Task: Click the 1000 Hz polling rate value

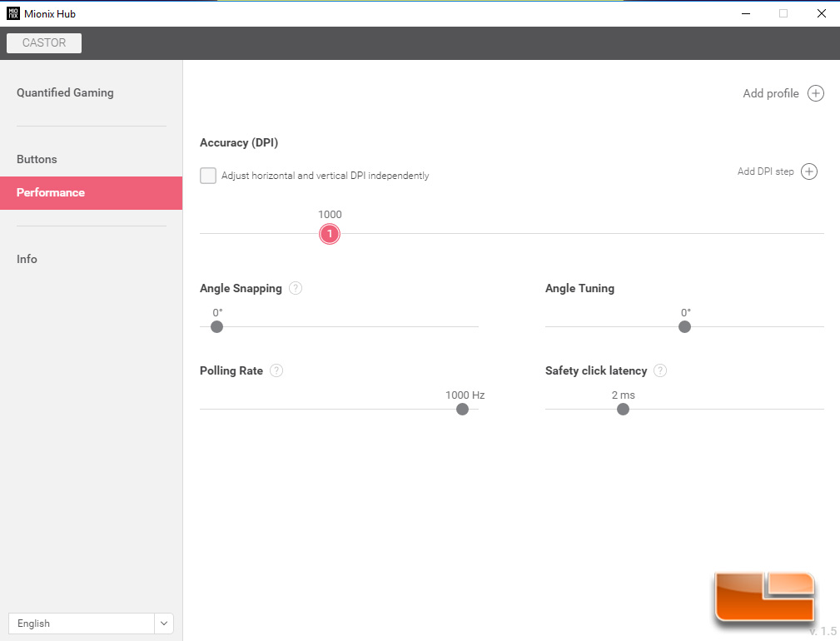Action: pos(465,395)
